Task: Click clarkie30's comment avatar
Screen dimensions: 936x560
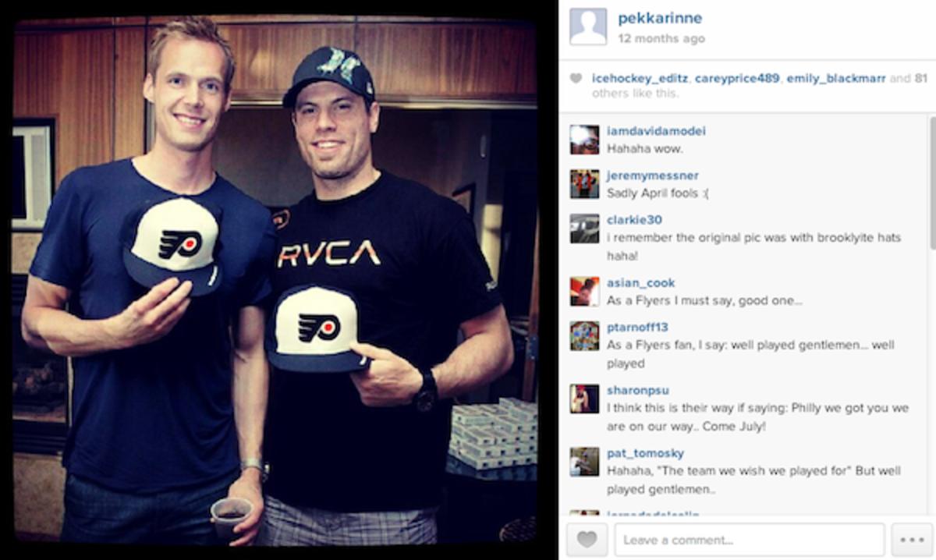Action: [584, 229]
